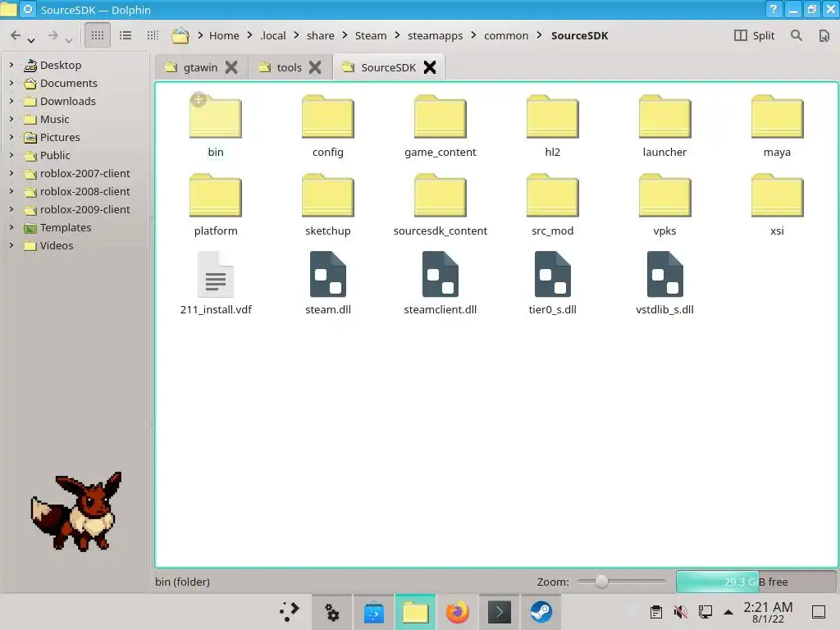Select Templates folder in sidebar

pyautogui.click(x=57, y=227)
